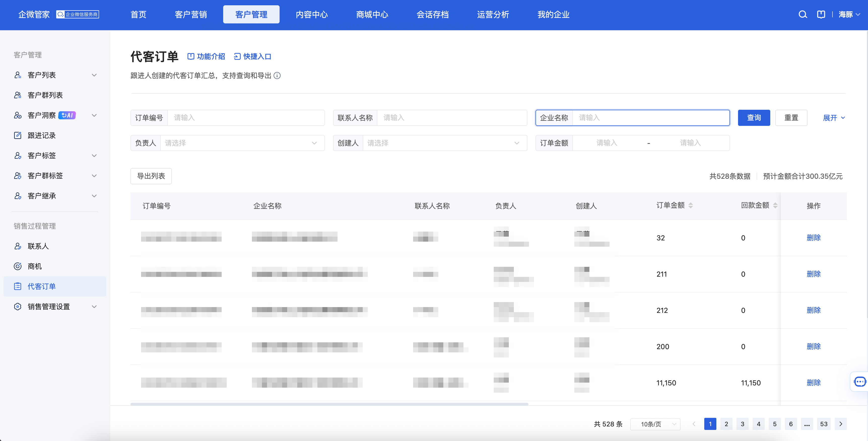The height and width of the screenshot is (441, 868).
Task: Go to page 2 in pagination
Action: pos(726,424)
